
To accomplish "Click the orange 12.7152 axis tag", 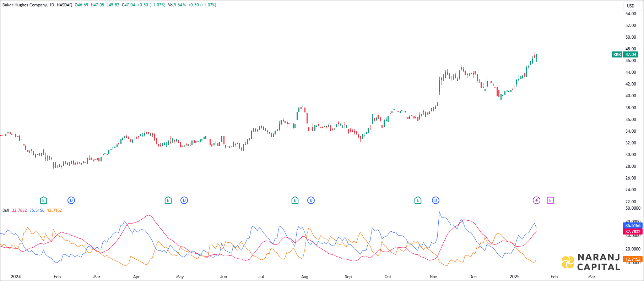I will 633,259.
